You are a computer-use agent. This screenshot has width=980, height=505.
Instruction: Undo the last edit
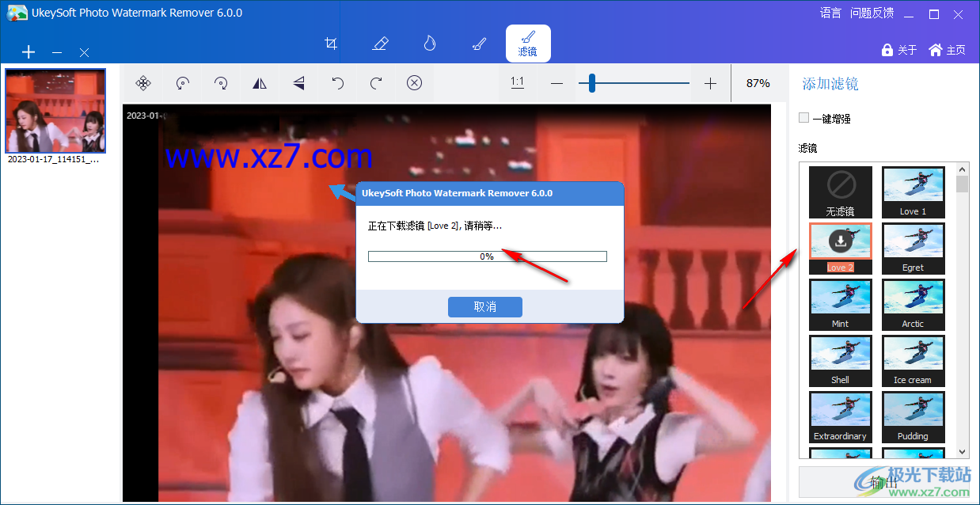(x=337, y=83)
